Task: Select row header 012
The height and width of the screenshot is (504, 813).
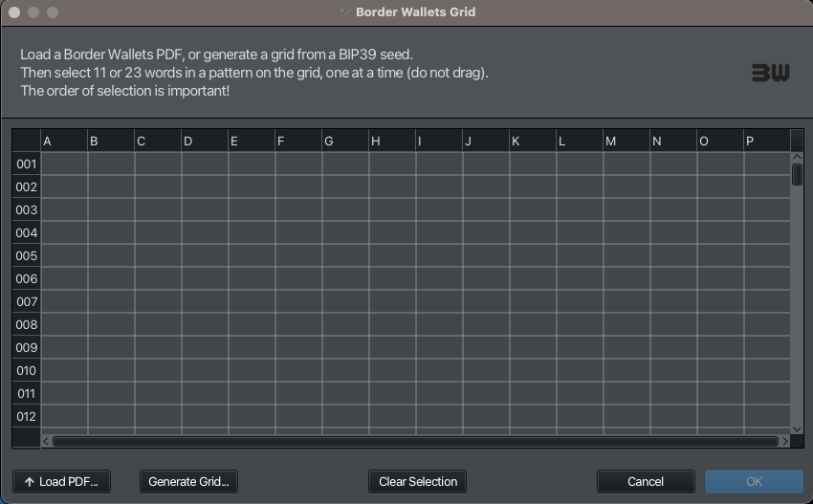Action: click(27, 416)
